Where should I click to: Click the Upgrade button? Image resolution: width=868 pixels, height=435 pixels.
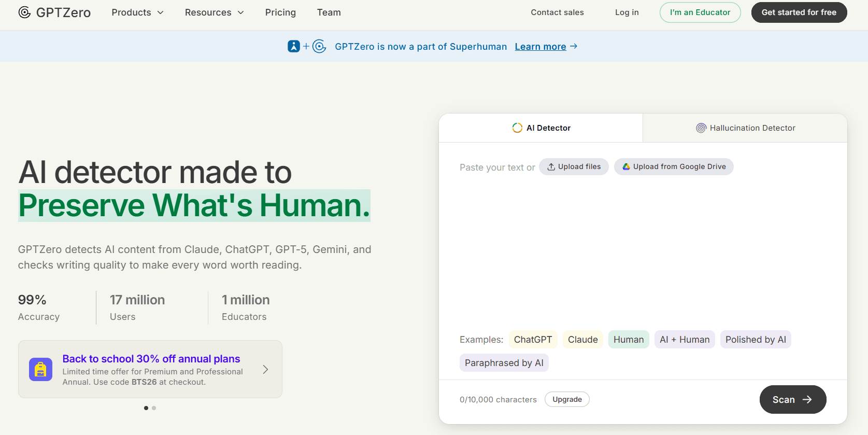(567, 399)
